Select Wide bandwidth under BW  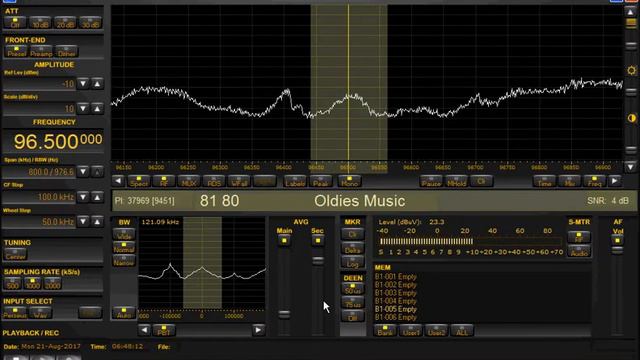click(x=124, y=234)
